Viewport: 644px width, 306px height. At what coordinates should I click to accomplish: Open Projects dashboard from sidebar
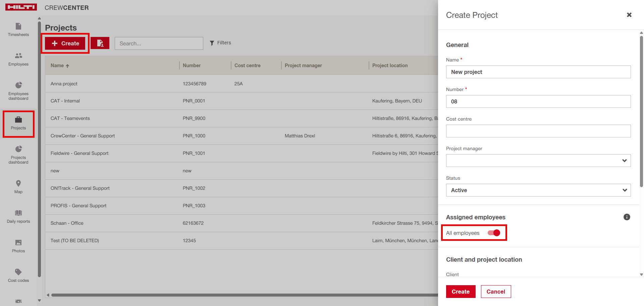tap(18, 155)
